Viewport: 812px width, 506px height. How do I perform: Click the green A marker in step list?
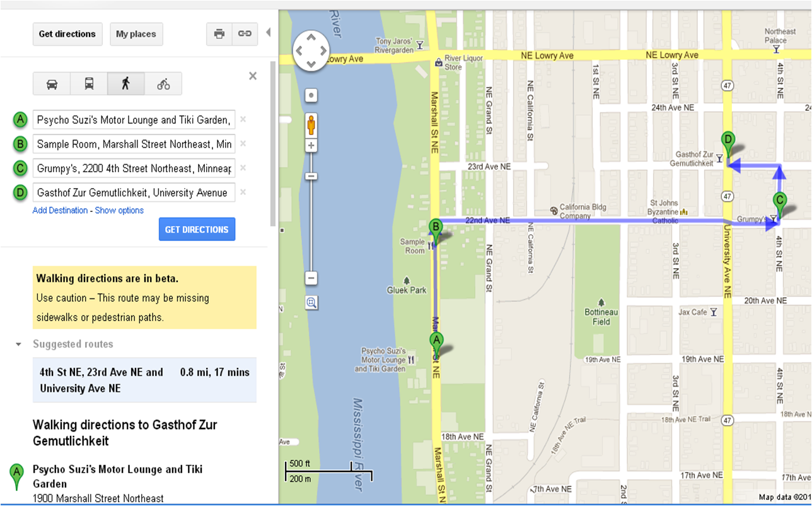17,477
